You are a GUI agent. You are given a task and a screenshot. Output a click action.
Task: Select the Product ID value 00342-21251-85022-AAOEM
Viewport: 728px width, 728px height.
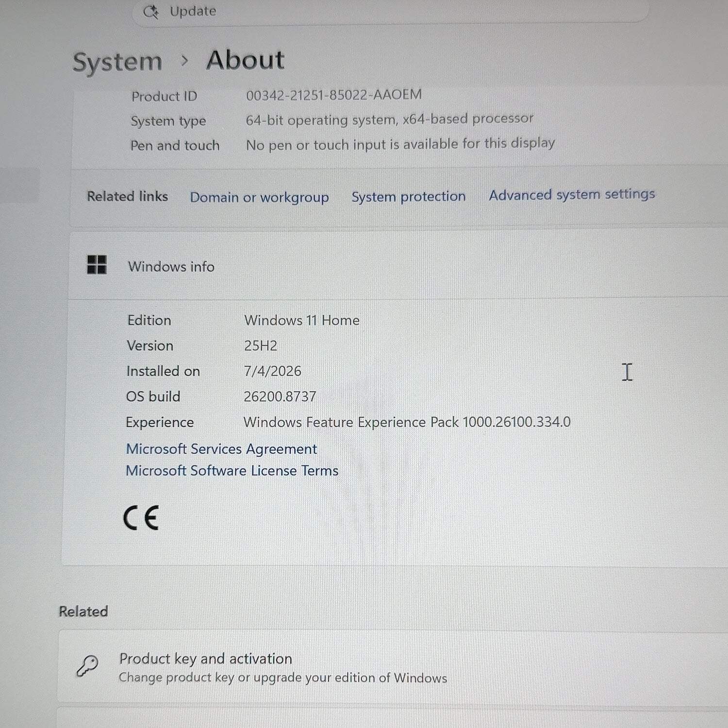(334, 95)
